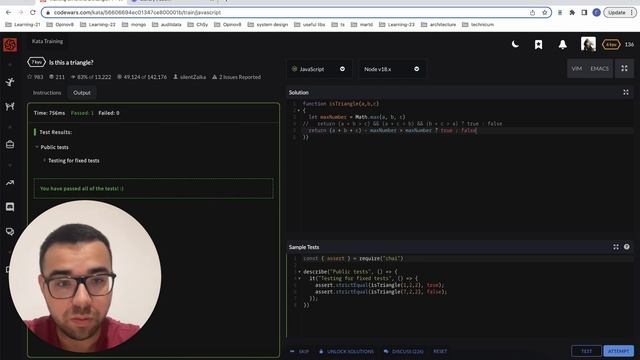Viewport: 640px width, 360px height.
Task: Click the browser back arrow
Action: [x=9, y=13]
